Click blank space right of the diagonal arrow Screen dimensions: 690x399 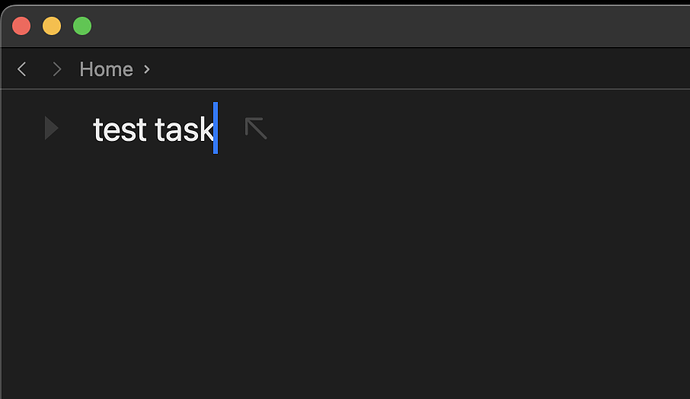click(475, 128)
